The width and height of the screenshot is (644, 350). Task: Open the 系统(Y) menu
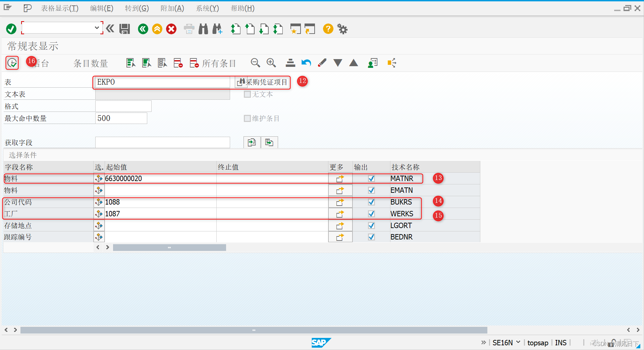207,8
